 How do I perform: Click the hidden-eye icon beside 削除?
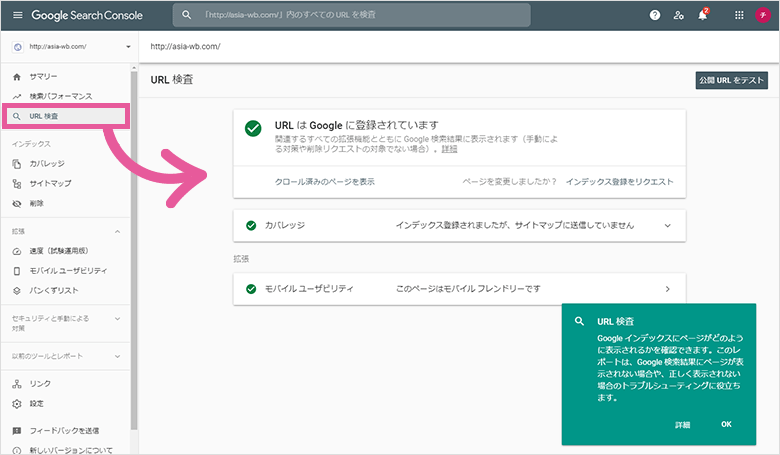coord(17,203)
